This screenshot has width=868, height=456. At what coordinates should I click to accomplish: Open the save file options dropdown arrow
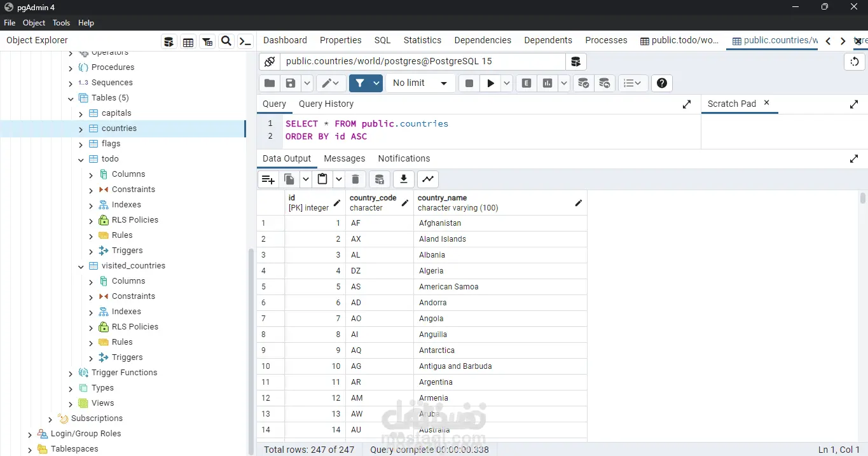tap(307, 83)
